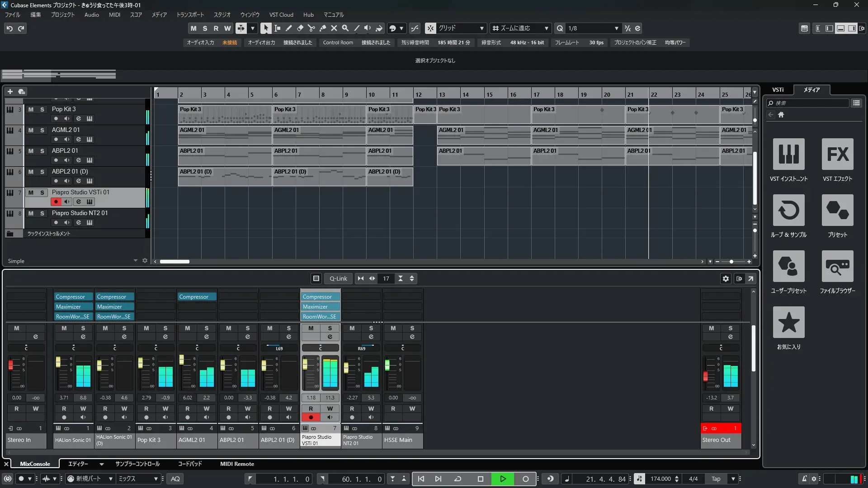Image resolution: width=868 pixels, height=488 pixels.
Task: Select the Draw pencil tool
Action: pos(288,28)
